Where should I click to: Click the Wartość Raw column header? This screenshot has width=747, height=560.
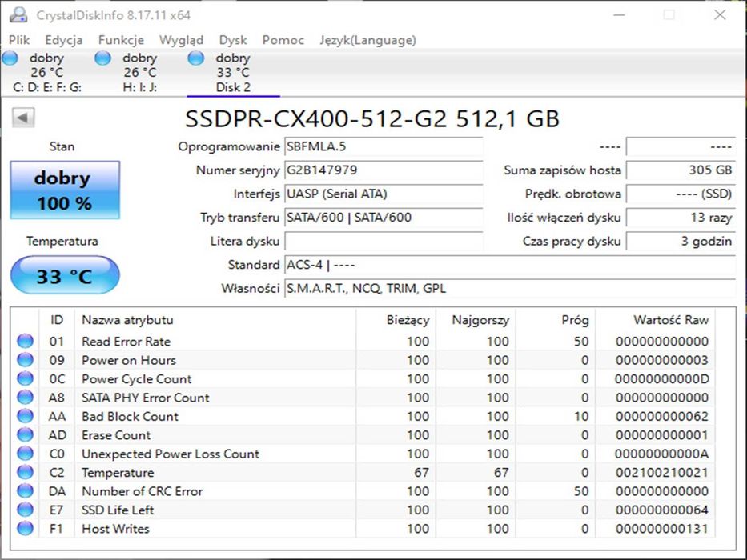[x=670, y=320]
